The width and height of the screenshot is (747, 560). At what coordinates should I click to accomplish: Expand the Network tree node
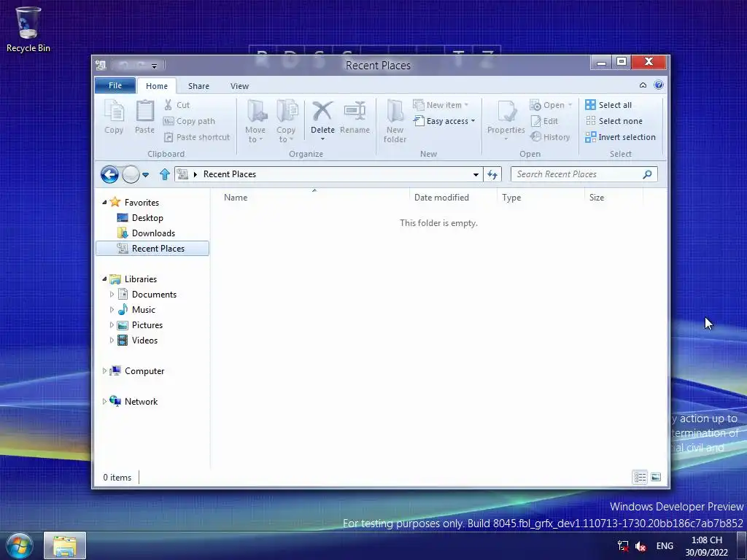(x=104, y=402)
